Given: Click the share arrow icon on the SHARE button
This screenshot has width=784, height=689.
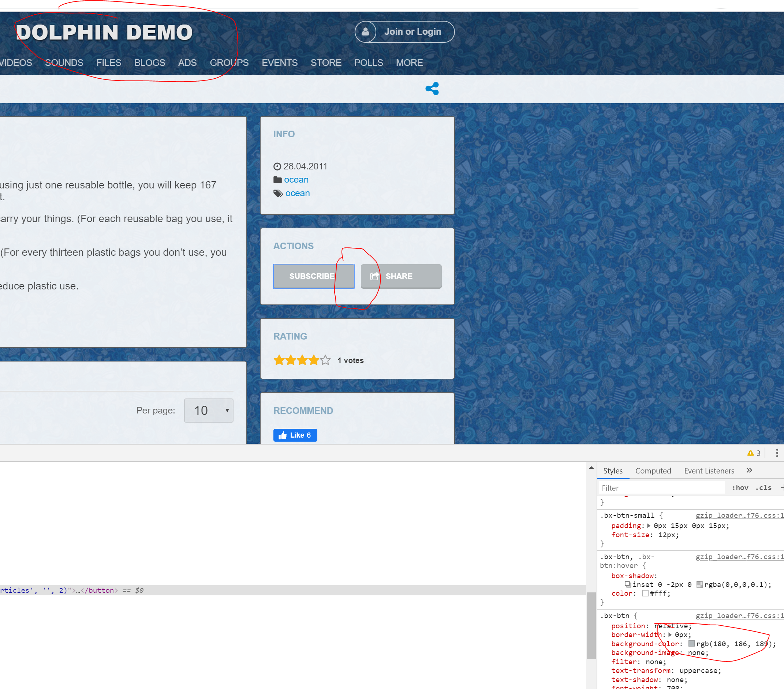Looking at the screenshot, I should 374,276.
